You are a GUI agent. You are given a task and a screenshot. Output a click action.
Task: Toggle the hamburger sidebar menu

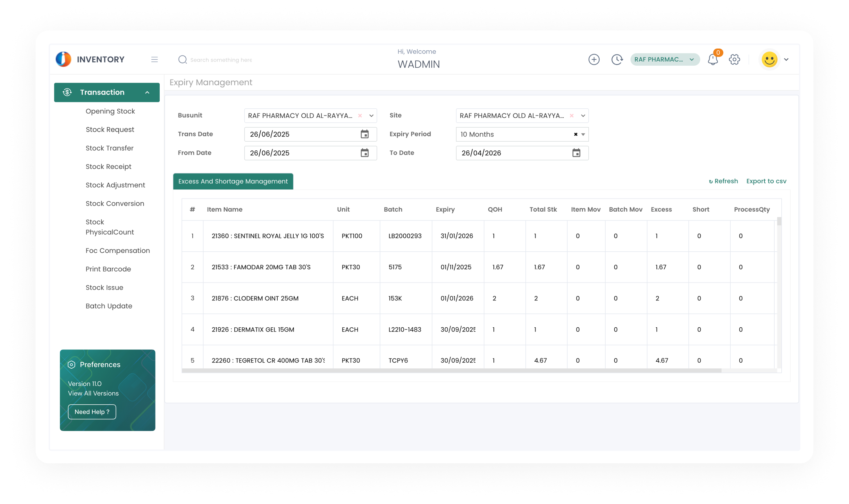[x=155, y=59]
